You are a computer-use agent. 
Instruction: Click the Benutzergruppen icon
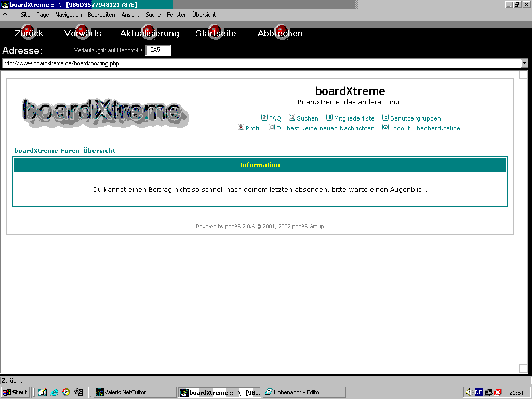point(385,118)
